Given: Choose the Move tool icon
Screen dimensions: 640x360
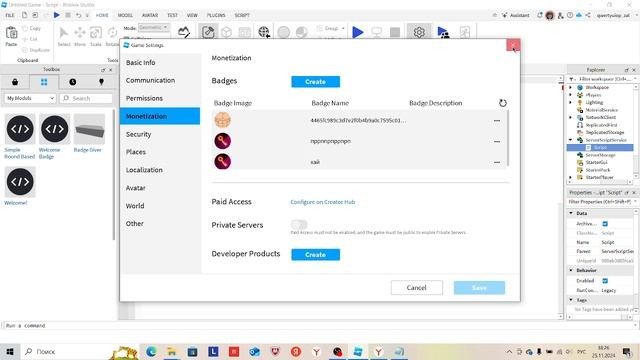Looking at the screenshot, I should (x=80, y=33).
